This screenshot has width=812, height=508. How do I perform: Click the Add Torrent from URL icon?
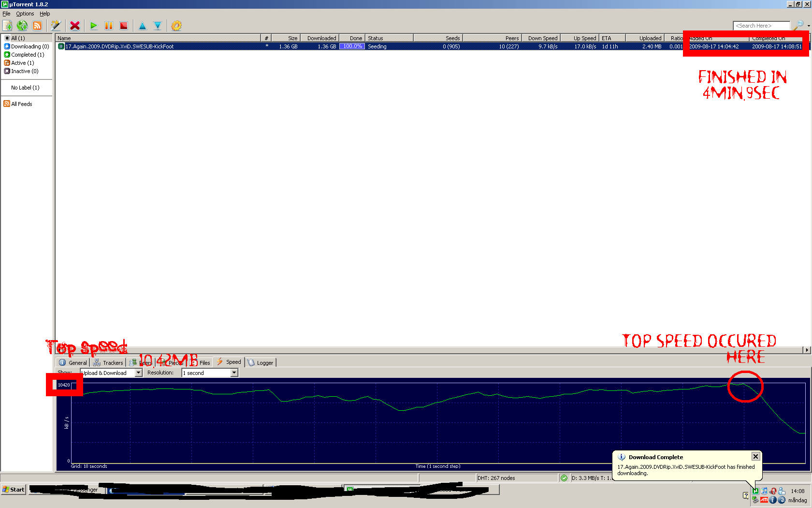tap(22, 26)
